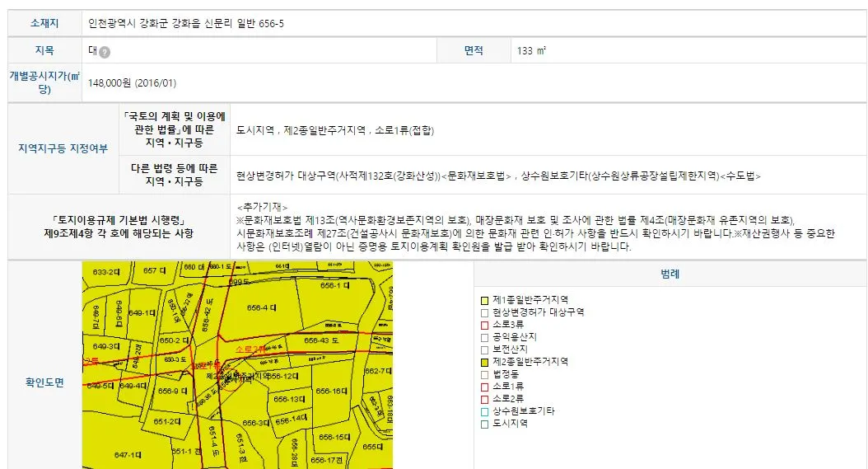This screenshot has height=469, width=868.
Task: Click the 도시지역 legend label text
Action: (510, 423)
